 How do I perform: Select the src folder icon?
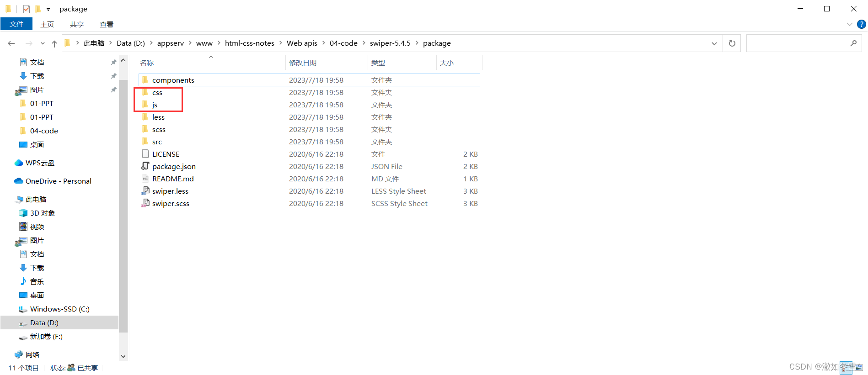coord(145,142)
